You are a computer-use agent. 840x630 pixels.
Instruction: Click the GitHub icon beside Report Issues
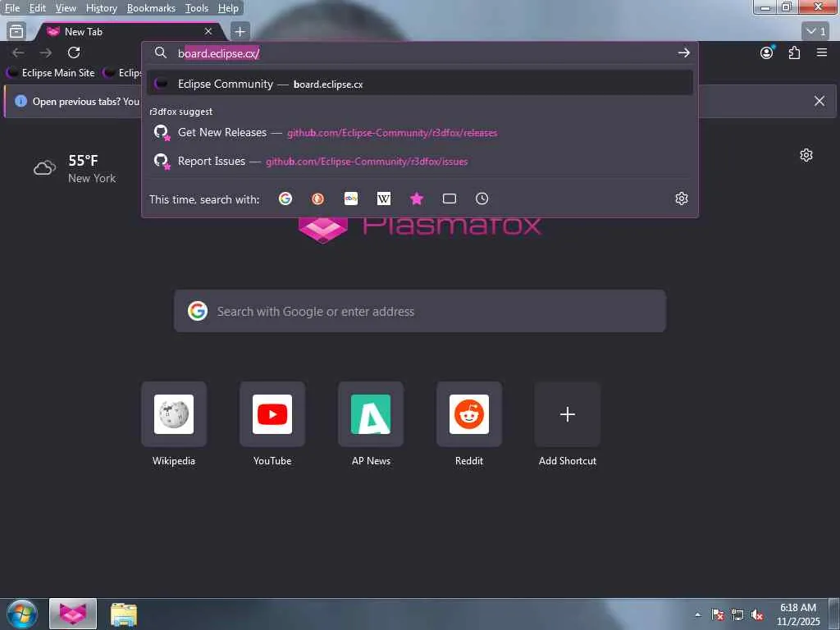coord(162,161)
